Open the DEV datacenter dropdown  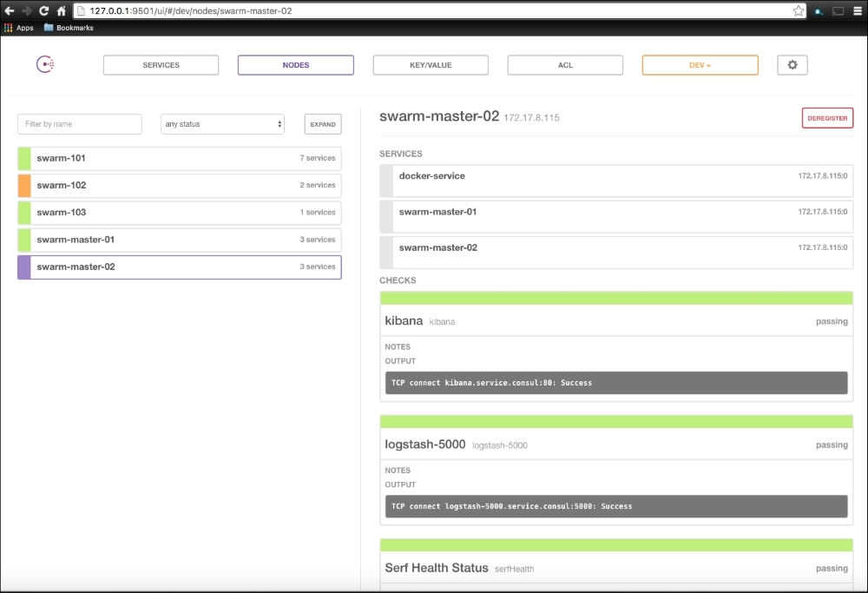coord(700,65)
